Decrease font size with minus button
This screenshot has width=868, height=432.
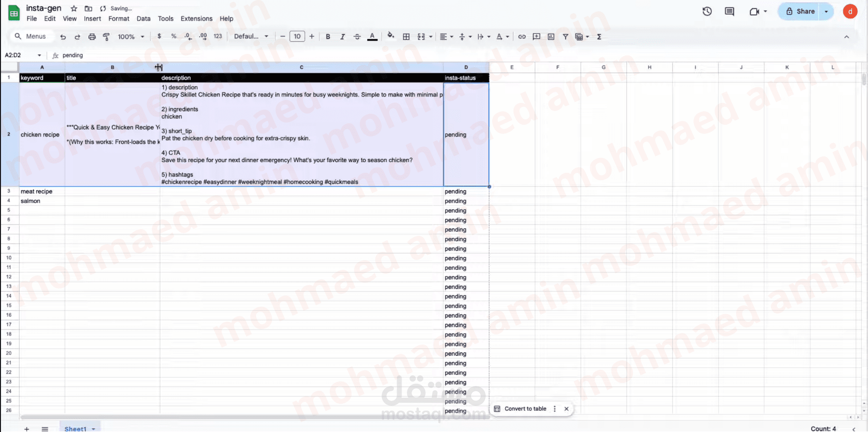[x=283, y=36]
